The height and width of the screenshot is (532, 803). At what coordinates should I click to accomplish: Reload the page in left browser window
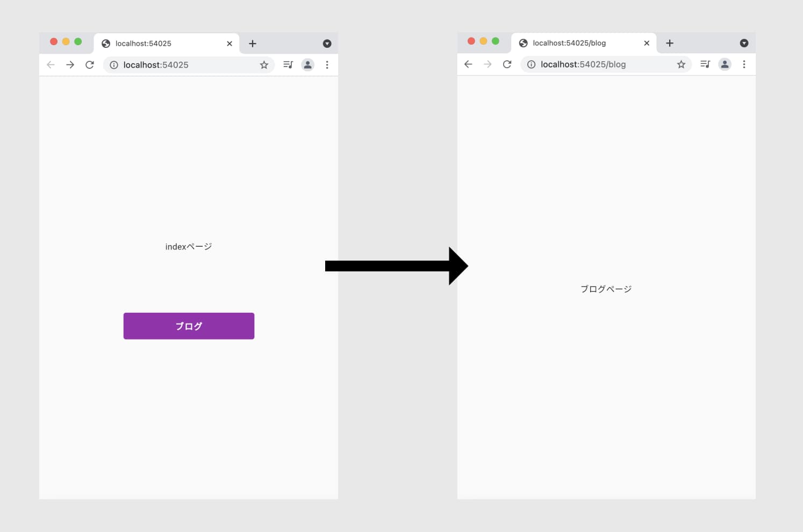pos(90,64)
